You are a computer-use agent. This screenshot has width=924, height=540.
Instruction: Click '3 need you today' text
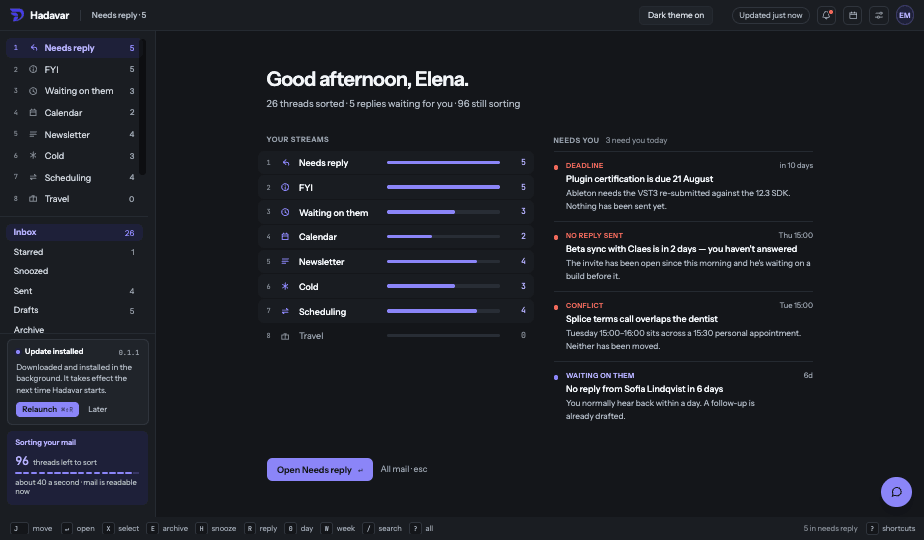(x=636, y=140)
